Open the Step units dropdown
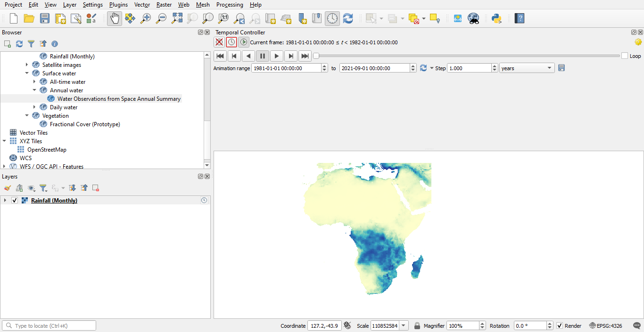This screenshot has width=644, height=332. pos(548,68)
